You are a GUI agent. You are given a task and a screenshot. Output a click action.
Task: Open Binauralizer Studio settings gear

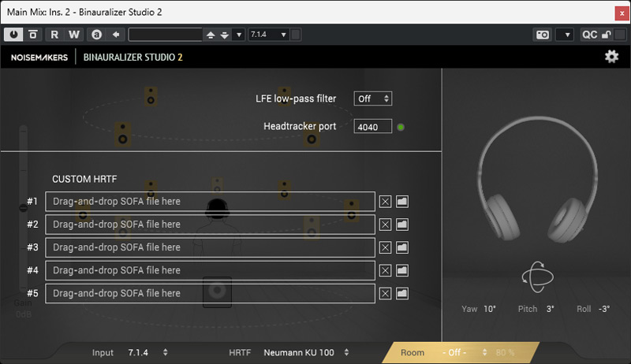coord(611,57)
